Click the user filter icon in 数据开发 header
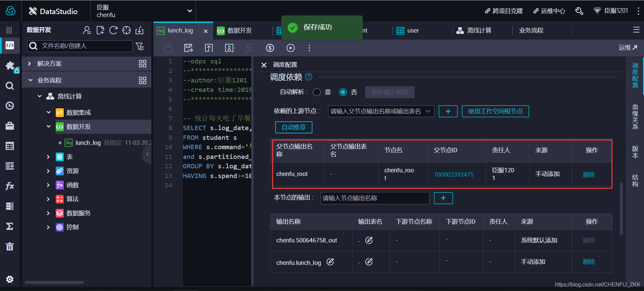 [x=87, y=30]
